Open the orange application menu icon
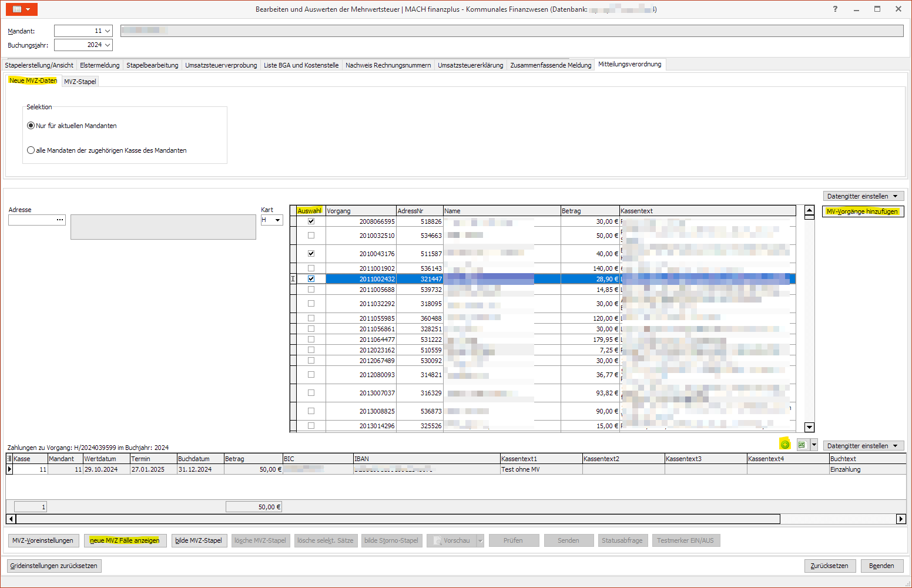Image resolution: width=912 pixels, height=588 pixels. pos(22,9)
